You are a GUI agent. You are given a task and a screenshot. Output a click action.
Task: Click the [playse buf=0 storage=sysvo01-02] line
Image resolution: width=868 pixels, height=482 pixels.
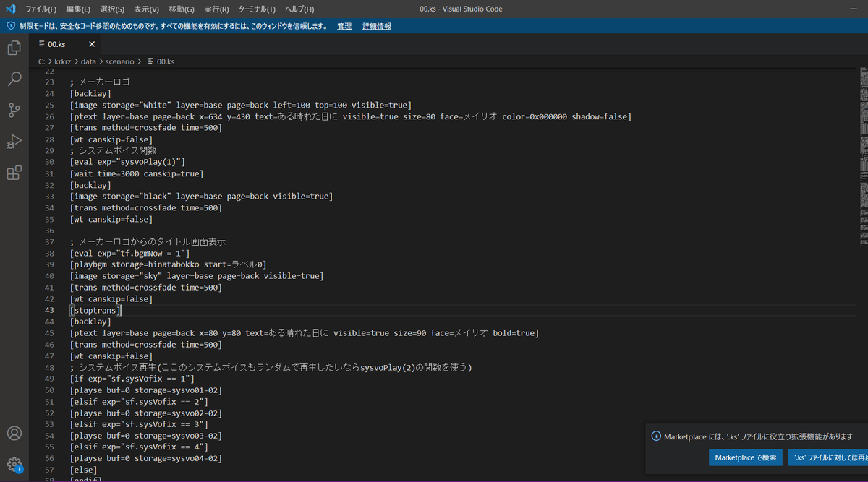[x=146, y=390]
